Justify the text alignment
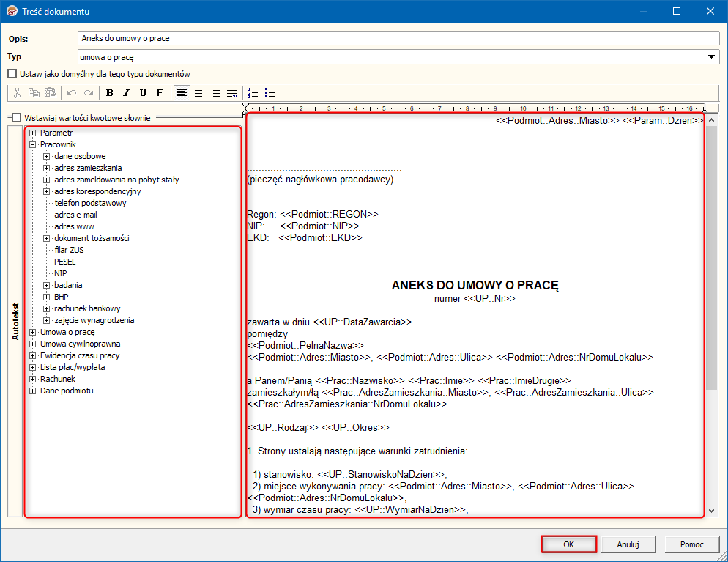Viewport: 728px width, 562px height. (x=232, y=93)
